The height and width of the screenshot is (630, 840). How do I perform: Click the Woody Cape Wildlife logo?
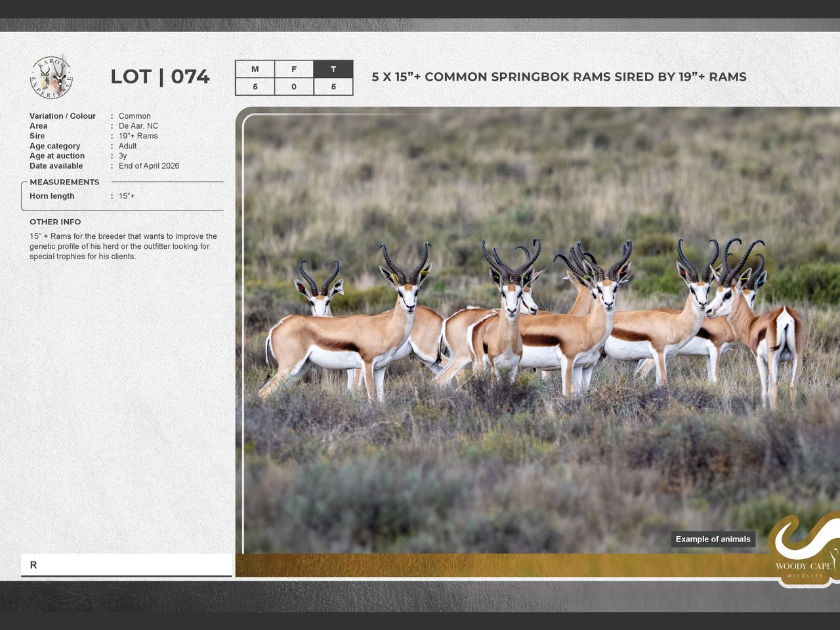(804, 550)
